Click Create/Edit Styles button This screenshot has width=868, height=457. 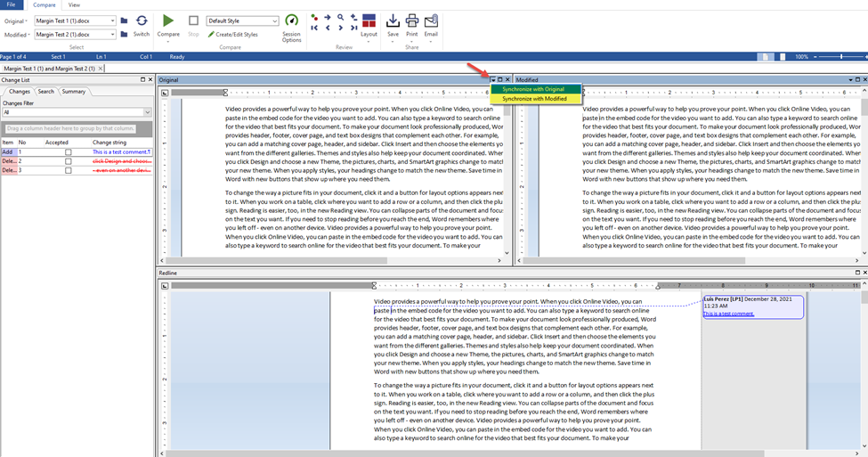coord(232,35)
